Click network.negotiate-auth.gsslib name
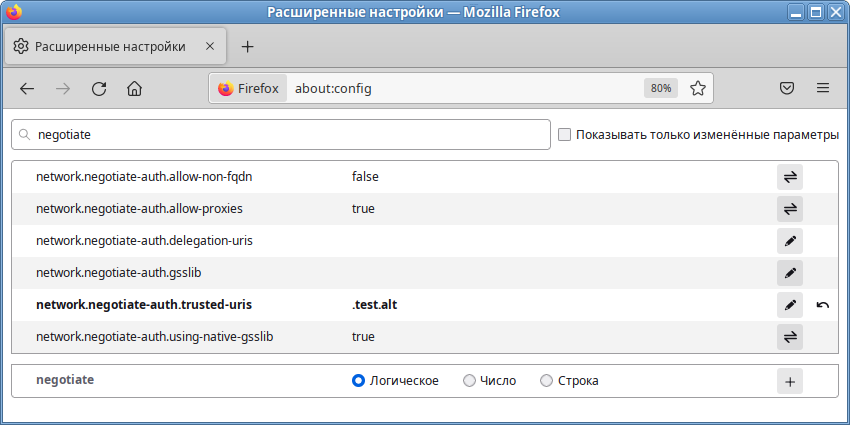850x425 pixels. [119, 273]
